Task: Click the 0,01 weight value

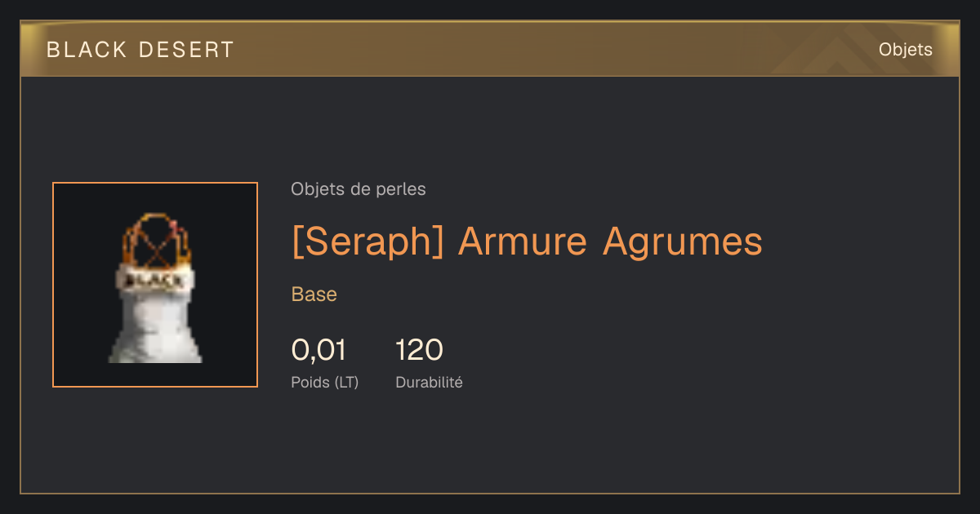Action: point(318,350)
